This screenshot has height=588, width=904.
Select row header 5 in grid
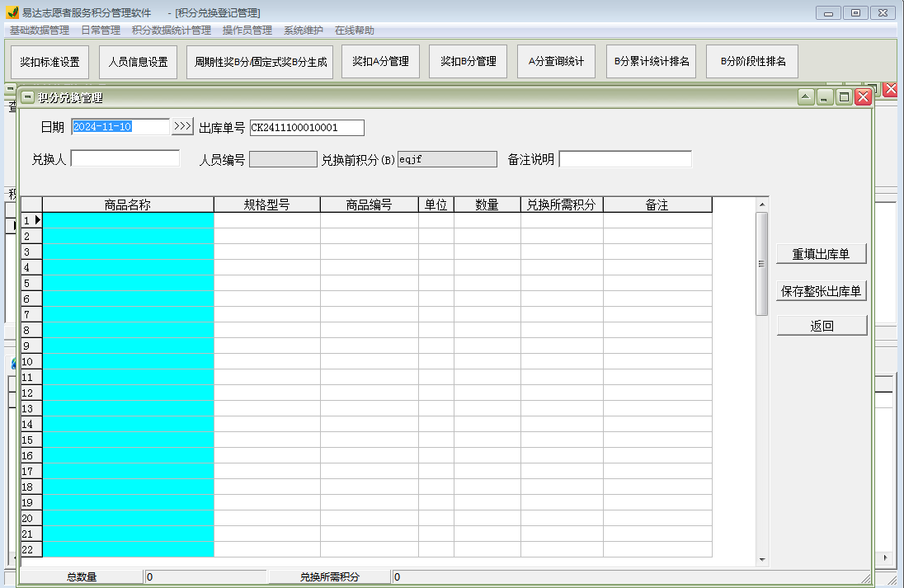(x=31, y=283)
